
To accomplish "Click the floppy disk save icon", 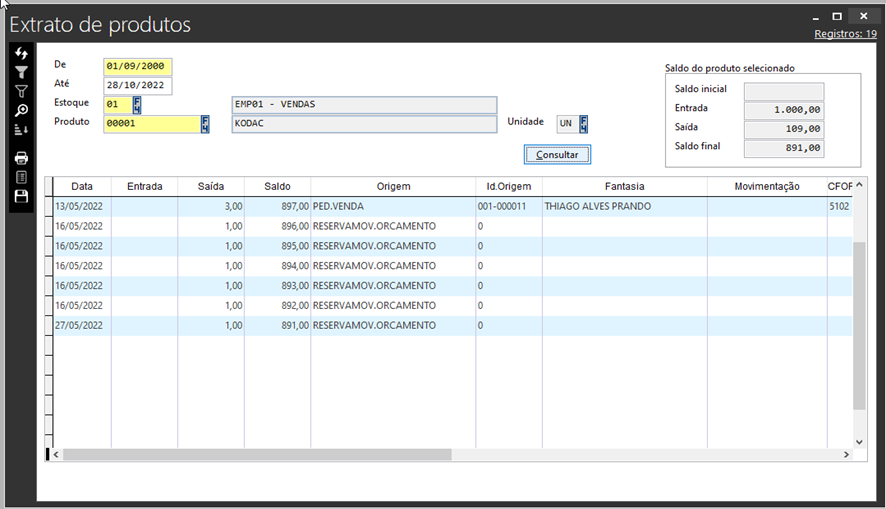I will pos(21,197).
